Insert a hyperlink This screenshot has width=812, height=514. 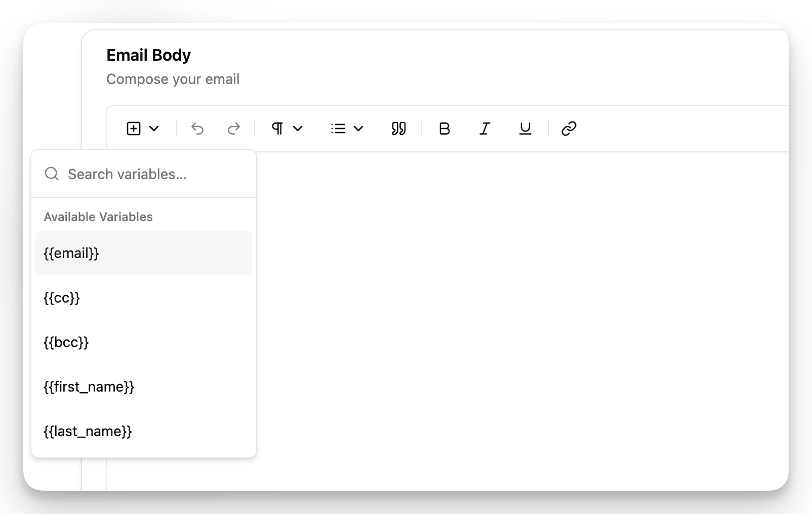[569, 128]
